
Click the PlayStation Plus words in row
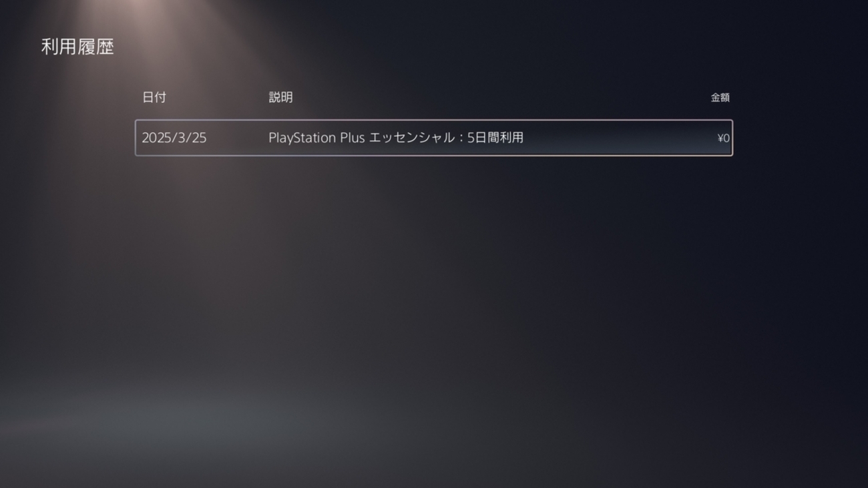(316, 138)
